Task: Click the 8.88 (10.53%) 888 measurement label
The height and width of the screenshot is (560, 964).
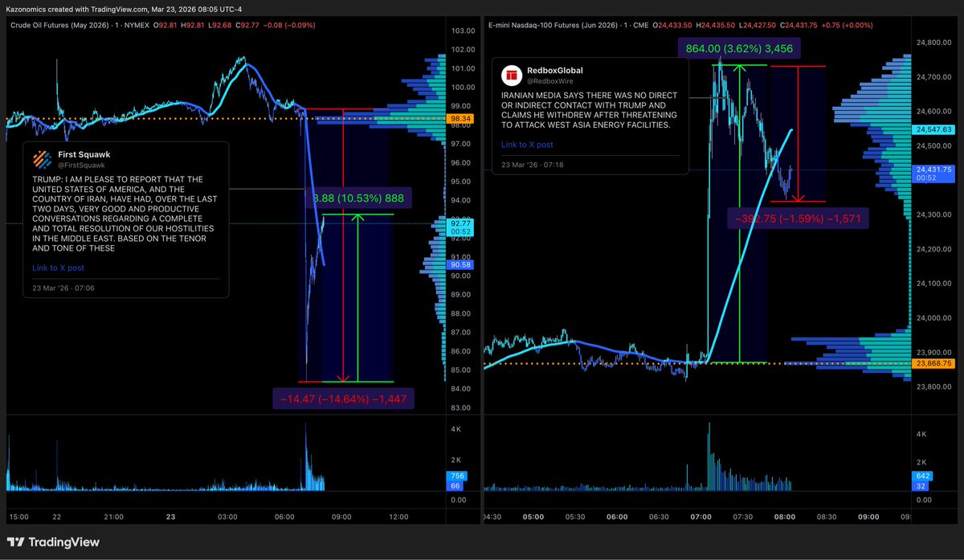Action: (357, 198)
